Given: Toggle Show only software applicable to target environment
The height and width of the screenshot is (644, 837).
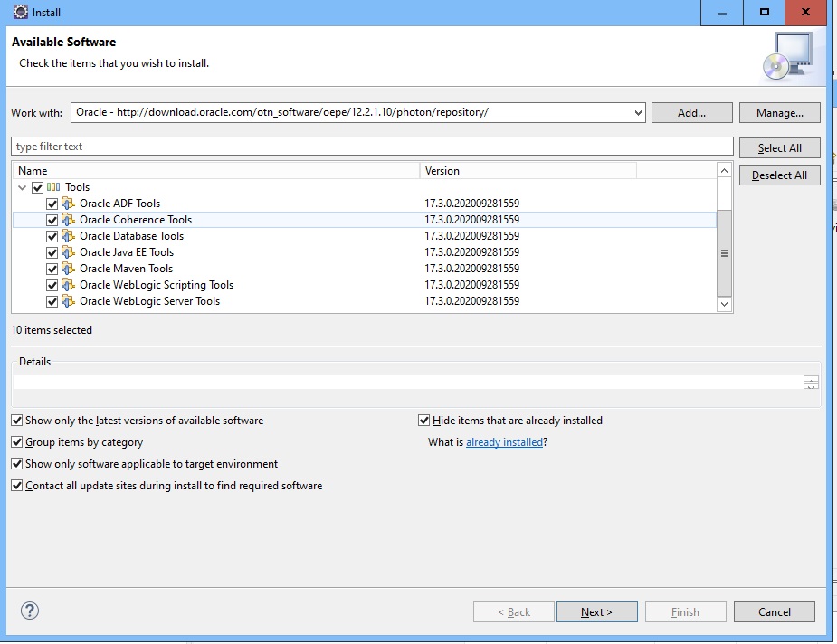Looking at the screenshot, I should (x=17, y=464).
